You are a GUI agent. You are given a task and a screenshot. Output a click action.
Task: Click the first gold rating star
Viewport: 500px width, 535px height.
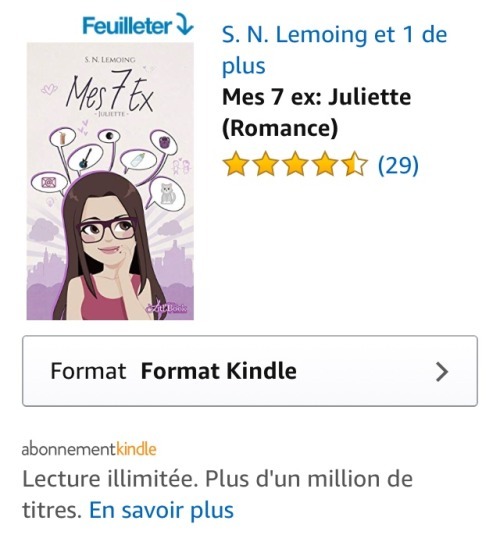(235, 165)
